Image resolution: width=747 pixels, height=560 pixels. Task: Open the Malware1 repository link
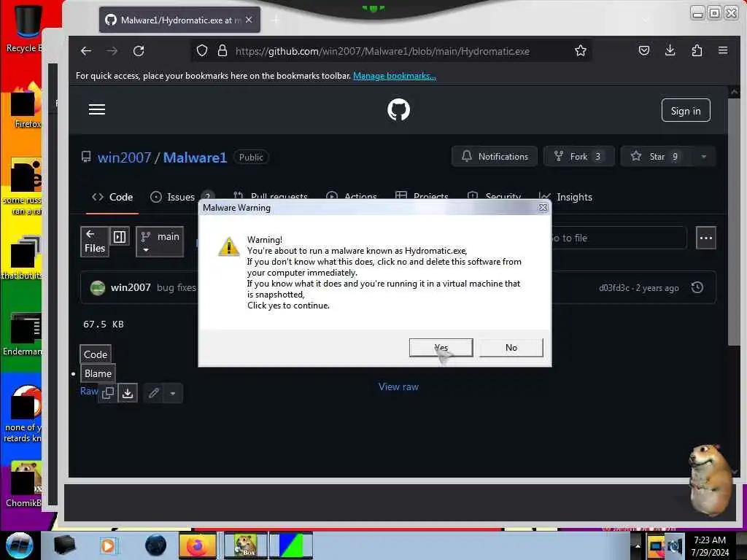tap(195, 157)
